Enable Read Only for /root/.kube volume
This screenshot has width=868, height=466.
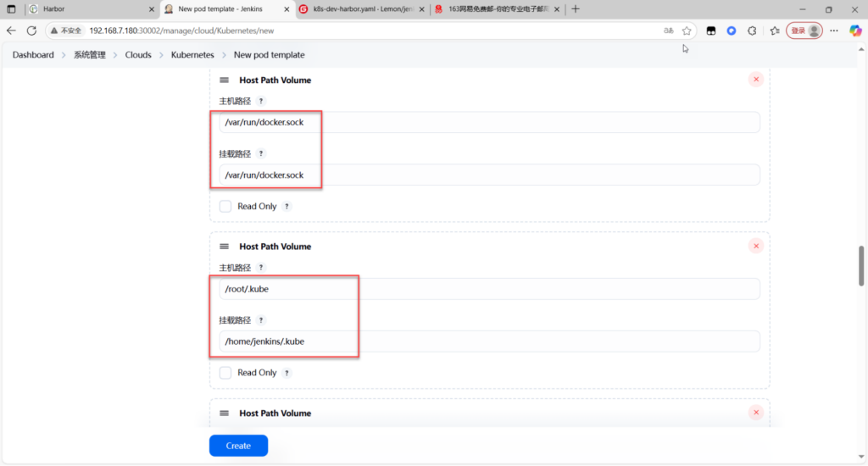pos(225,373)
